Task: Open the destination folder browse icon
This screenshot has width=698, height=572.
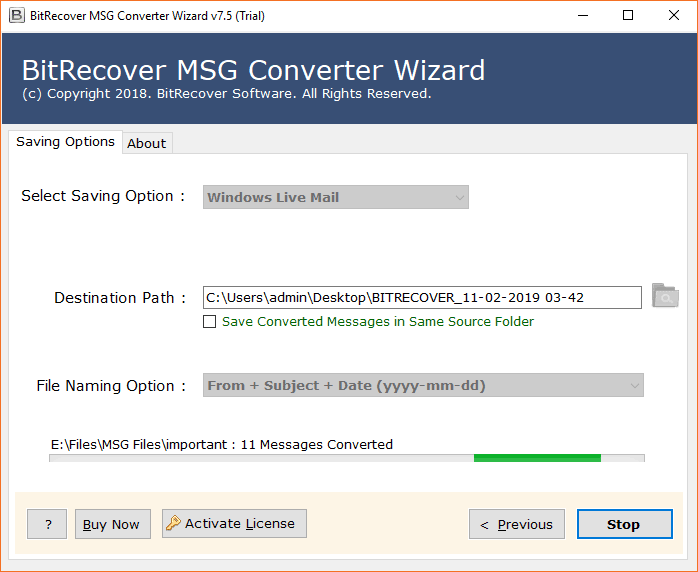Action: tap(665, 296)
